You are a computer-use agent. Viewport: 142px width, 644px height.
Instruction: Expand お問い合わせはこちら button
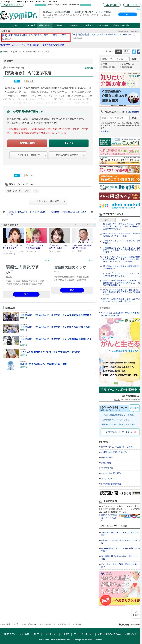click(x=67, y=155)
